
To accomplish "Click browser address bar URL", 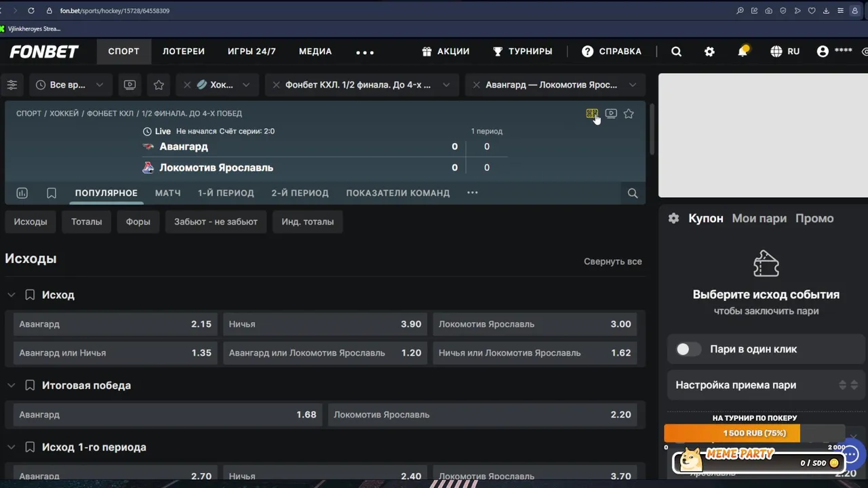I will [x=115, y=11].
